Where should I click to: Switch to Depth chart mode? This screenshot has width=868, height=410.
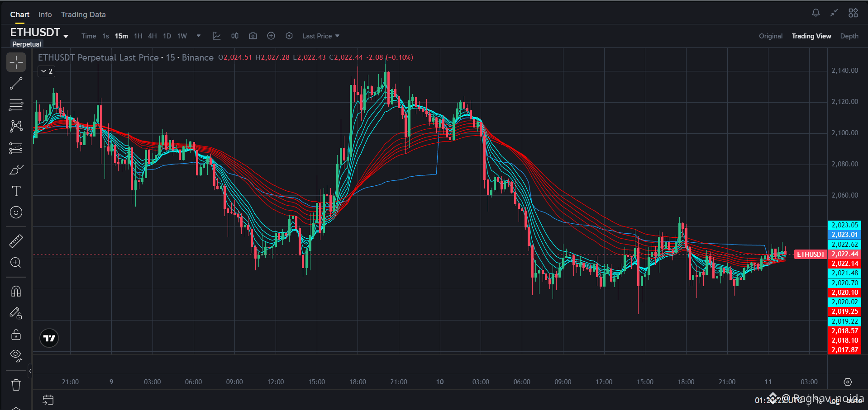(849, 36)
